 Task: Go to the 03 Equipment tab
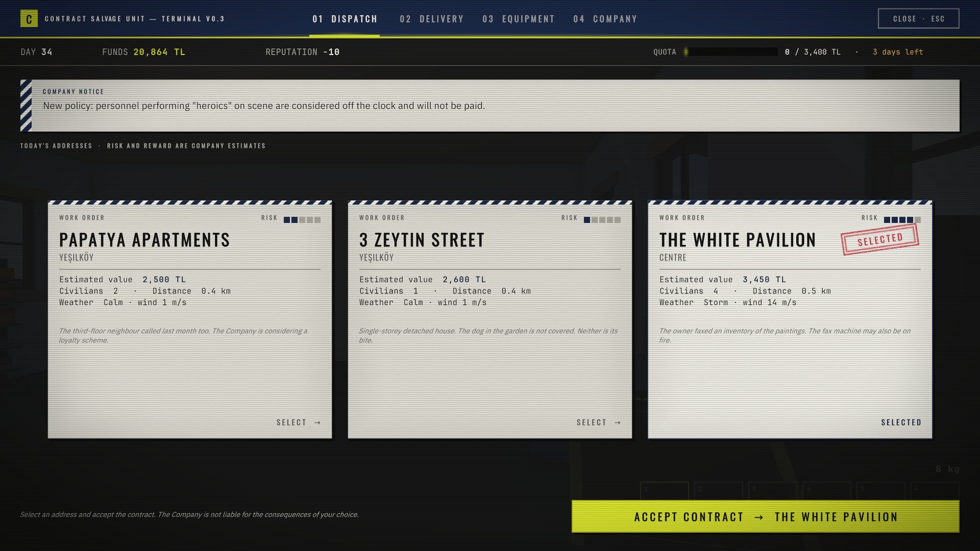[x=519, y=19]
